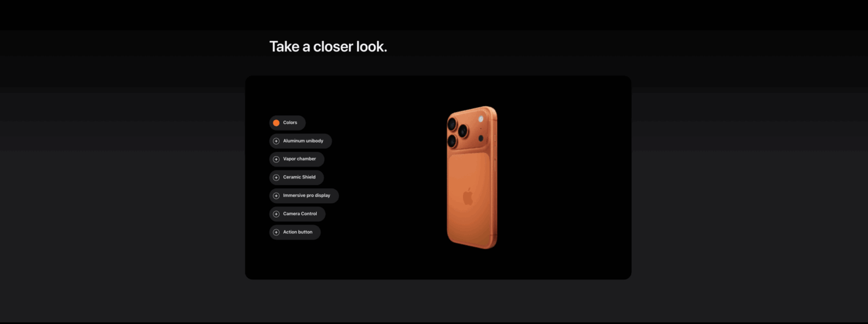The height and width of the screenshot is (324, 868).
Task: Click the Apple logo on the phone back
Action: pos(467,197)
